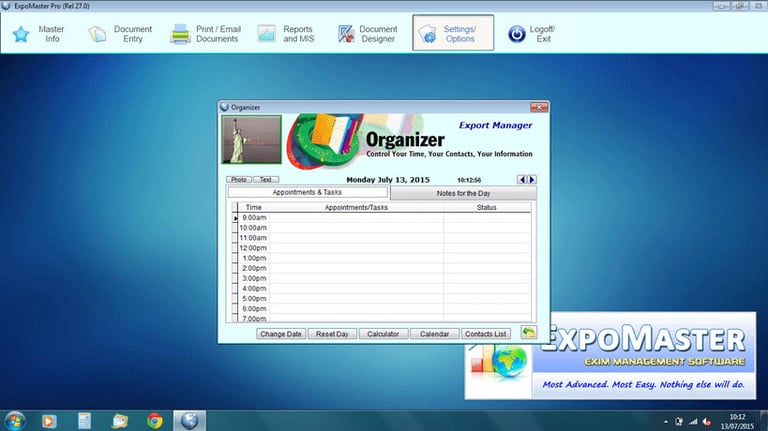Screen dimensions: 768x431
Task: Click the Print / Email Documents printer icon
Action: click(180, 34)
